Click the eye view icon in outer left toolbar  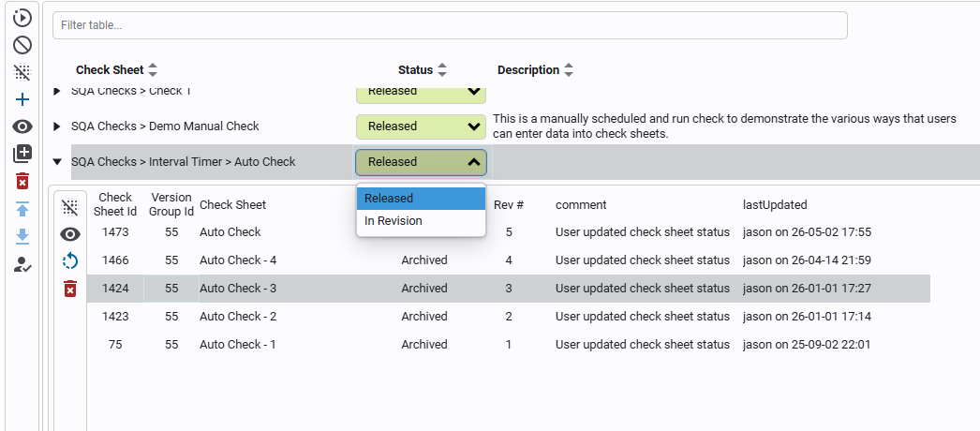(x=22, y=126)
